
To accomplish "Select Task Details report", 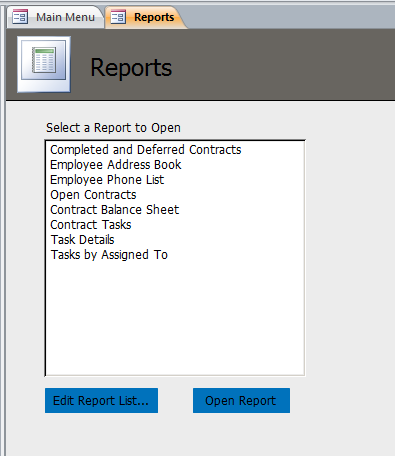I will tap(175, 240).
